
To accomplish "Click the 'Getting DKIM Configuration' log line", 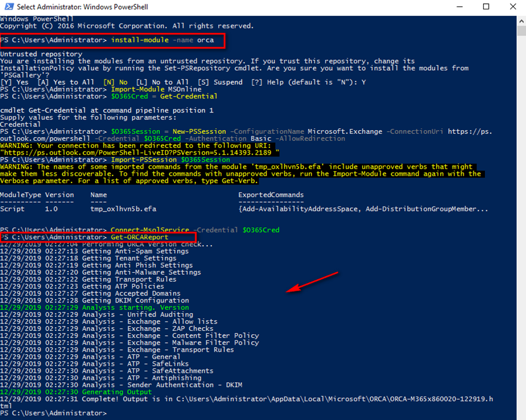I will click(94, 301).
